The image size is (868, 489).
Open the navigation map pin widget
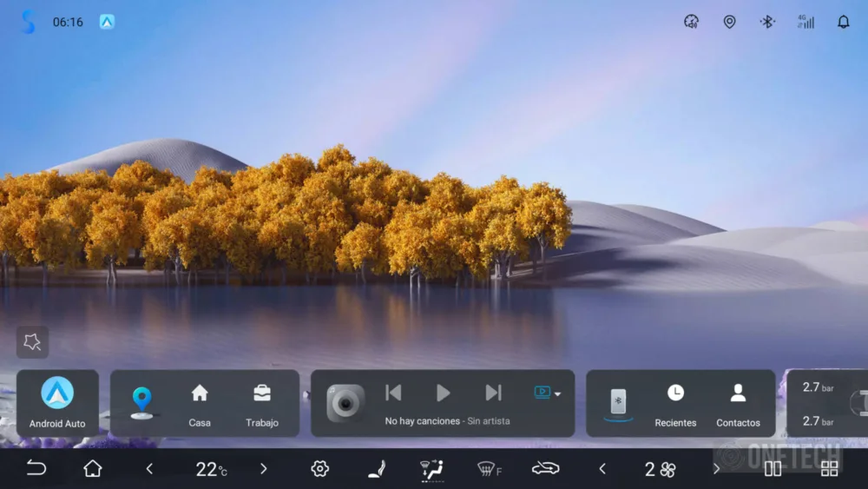coord(141,403)
